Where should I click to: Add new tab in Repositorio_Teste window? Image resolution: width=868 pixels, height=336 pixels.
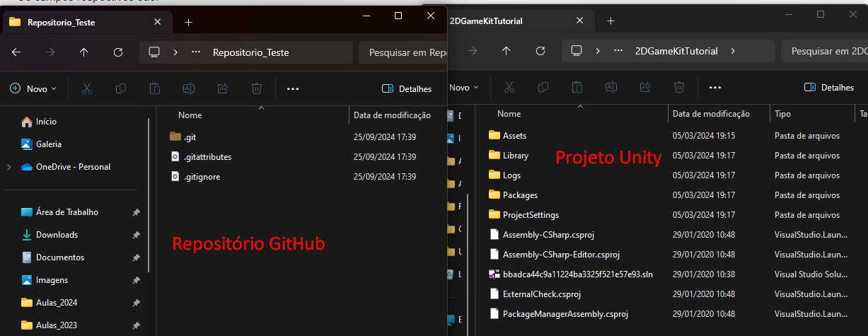click(188, 22)
